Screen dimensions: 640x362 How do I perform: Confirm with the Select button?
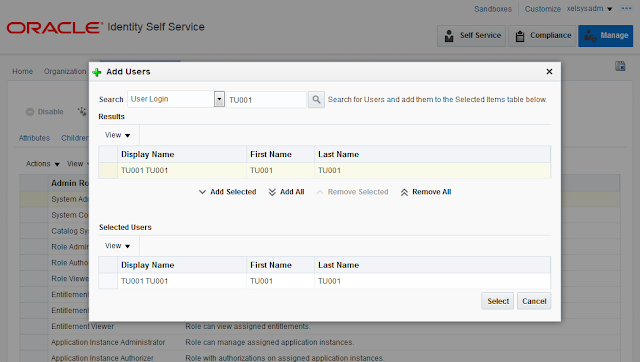tap(498, 301)
